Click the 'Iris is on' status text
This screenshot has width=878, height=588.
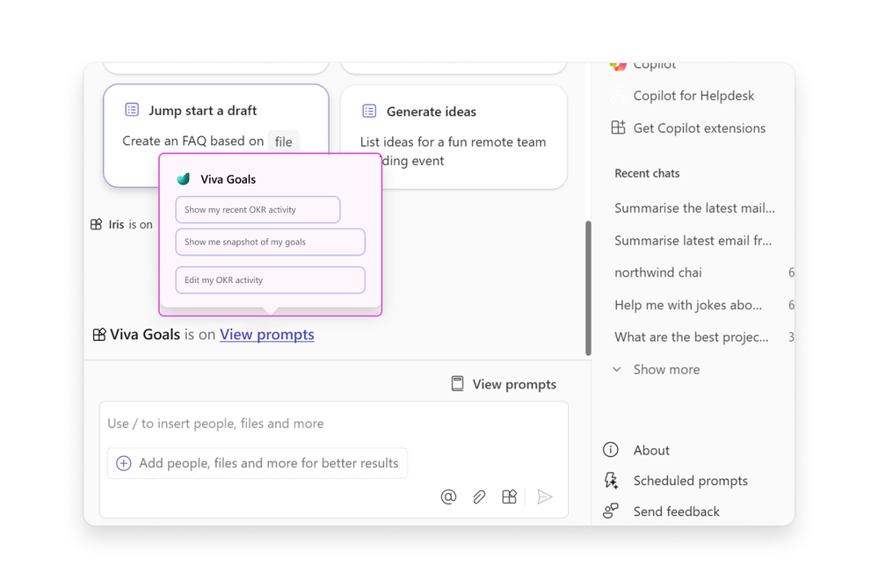[x=130, y=224]
